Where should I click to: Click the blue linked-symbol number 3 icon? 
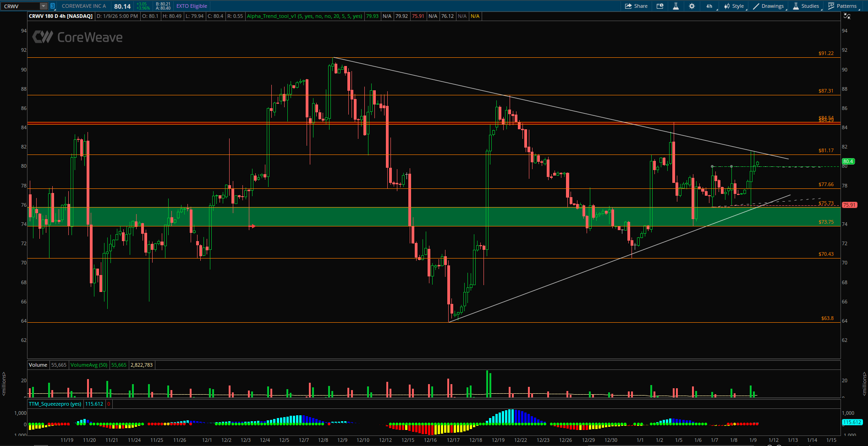coord(53,6)
